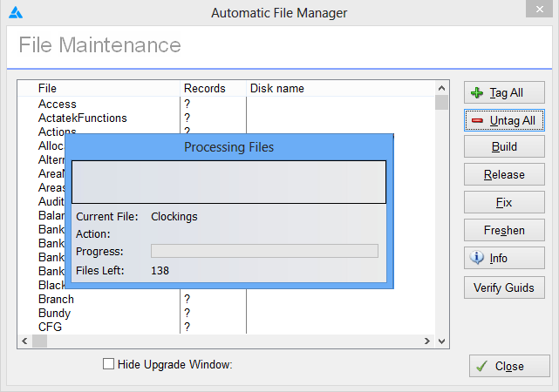Click the vertical scrollbar thumb
Screen dimensions: 559x392
pyautogui.click(x=442, y=103)
